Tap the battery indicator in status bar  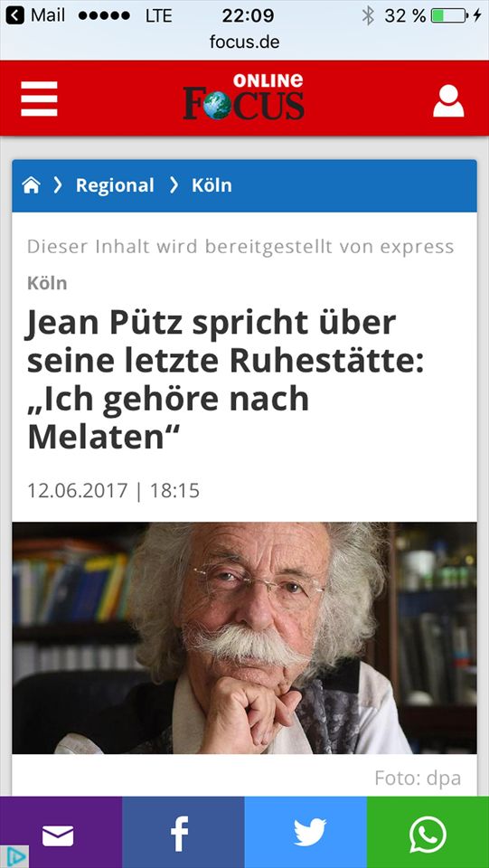[448, 15]
